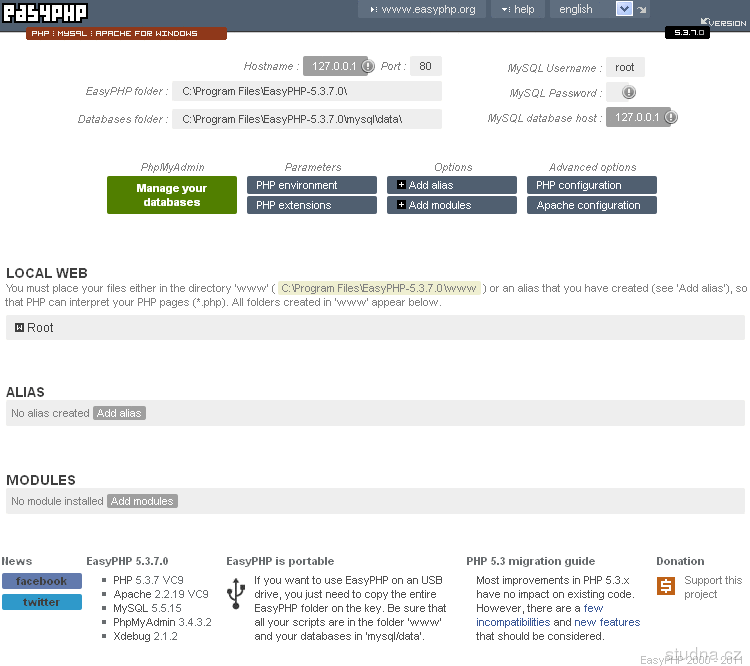The image size is (750, 666).
Task: Click Support this project link
Action: click(713, 587)
